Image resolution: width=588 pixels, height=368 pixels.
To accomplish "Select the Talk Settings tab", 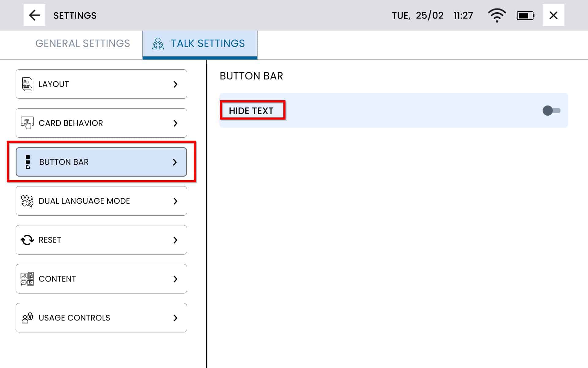I will click(x=200, y=44).
